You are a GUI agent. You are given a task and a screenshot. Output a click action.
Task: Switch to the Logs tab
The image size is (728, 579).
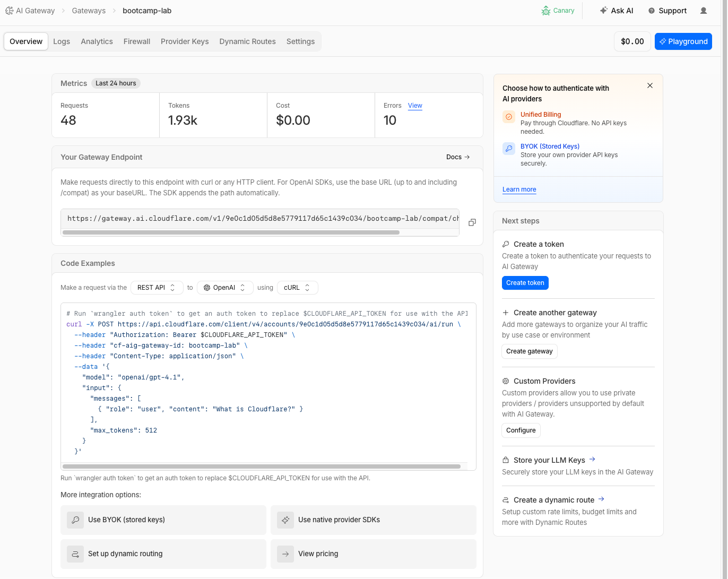pyautogui.click(x=62, y=41)
